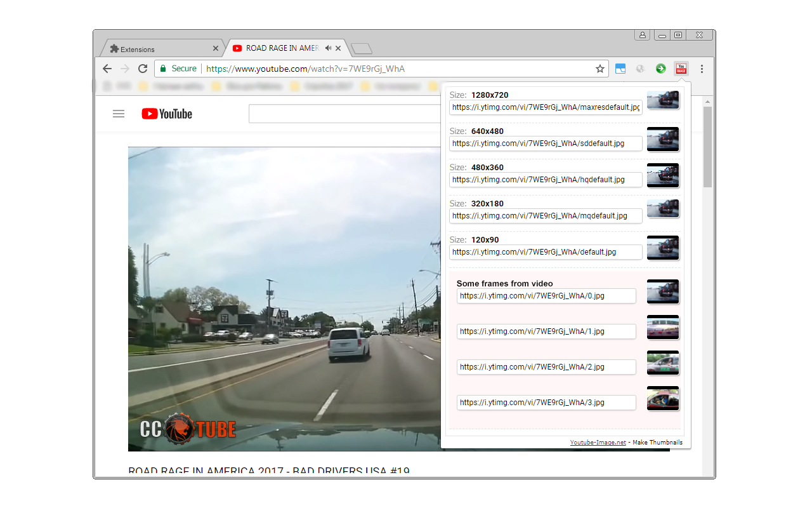Select the hqdefault.jpg URL field
Image resolution: width=812 pixels, height=508 pixels.
click(546, 180)
